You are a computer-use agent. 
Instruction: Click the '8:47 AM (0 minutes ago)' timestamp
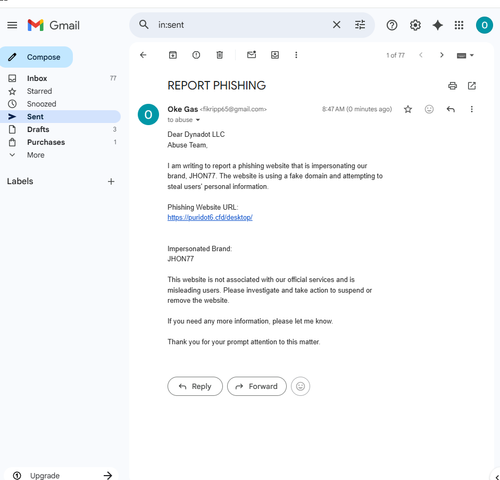357,109
